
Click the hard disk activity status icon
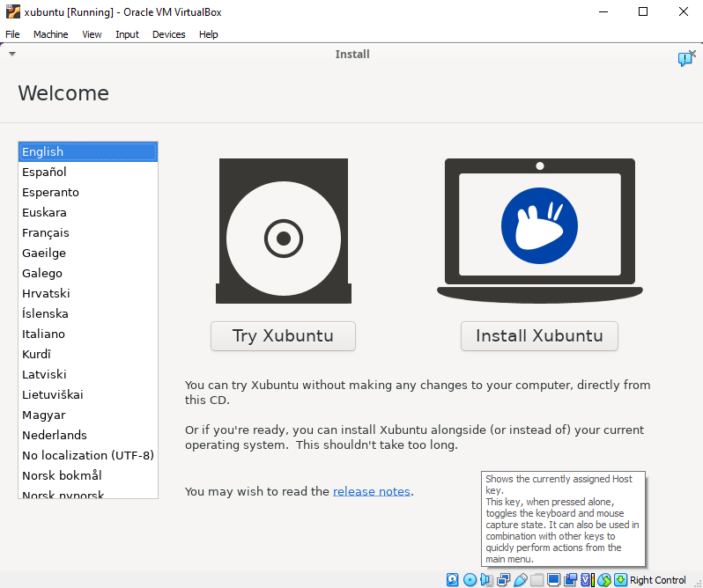click(x=453, y=579)
